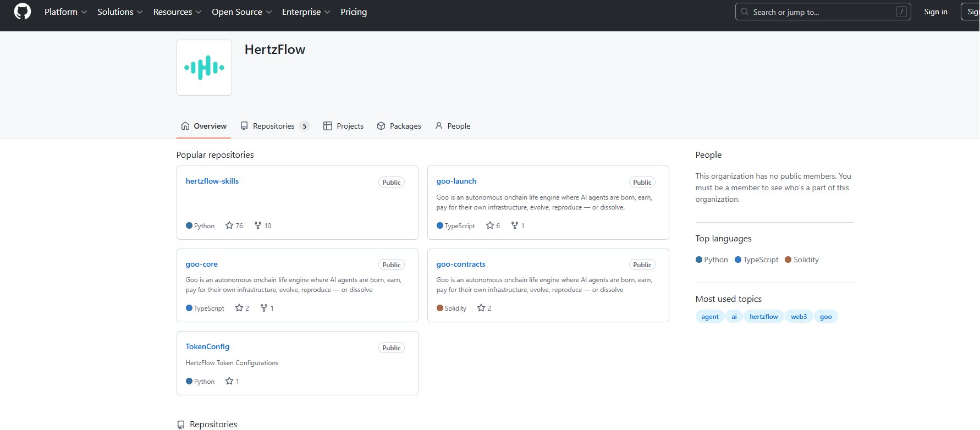View 10 forks of hertzflow-skills

tap(263, 225)
